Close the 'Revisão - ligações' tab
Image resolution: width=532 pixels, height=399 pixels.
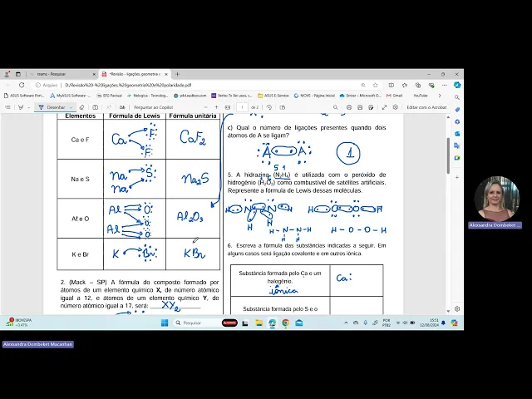point(166,74)
